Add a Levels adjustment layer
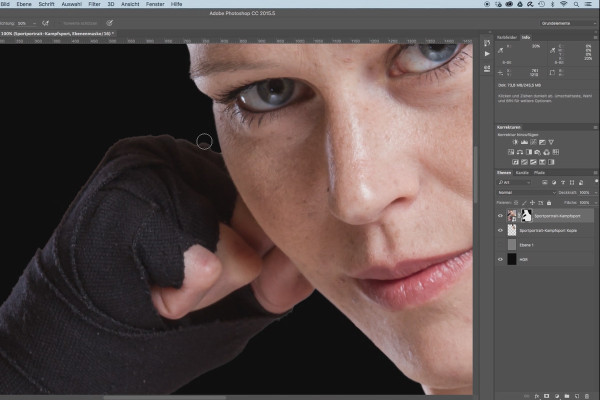 (524, 142)
